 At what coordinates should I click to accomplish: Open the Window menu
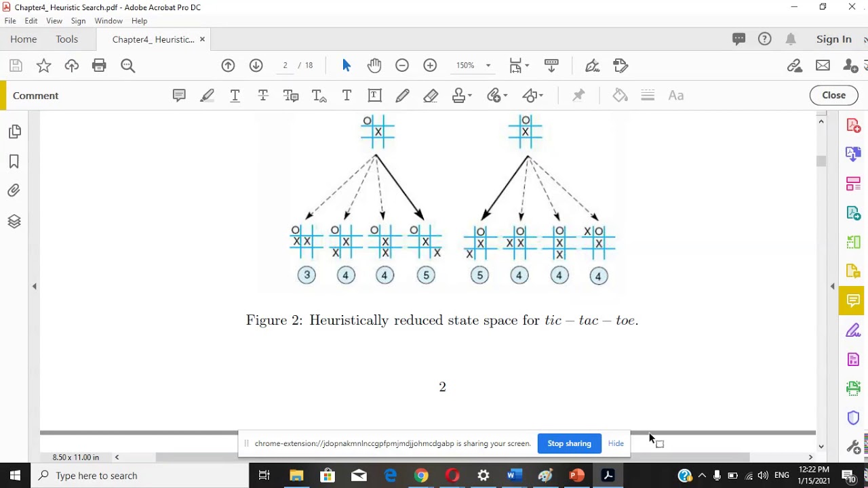[x=108, y=21]
